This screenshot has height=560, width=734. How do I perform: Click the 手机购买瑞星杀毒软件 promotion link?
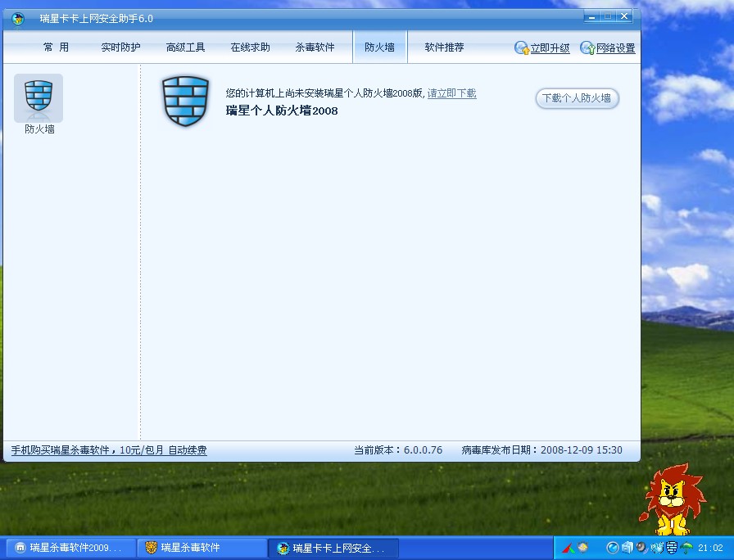[109, 450]
